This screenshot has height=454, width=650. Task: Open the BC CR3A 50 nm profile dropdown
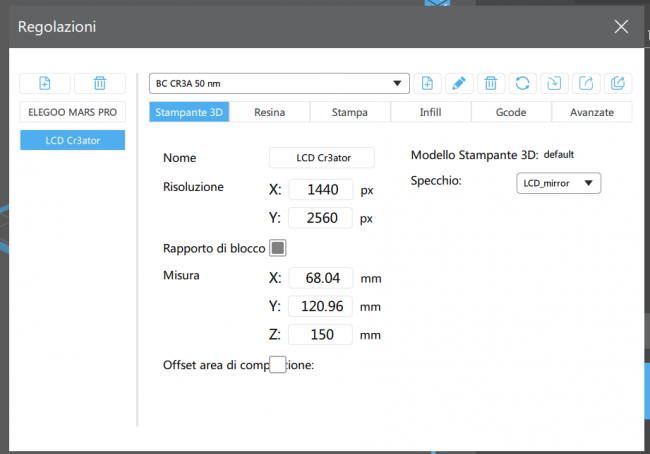pos(279,83)
